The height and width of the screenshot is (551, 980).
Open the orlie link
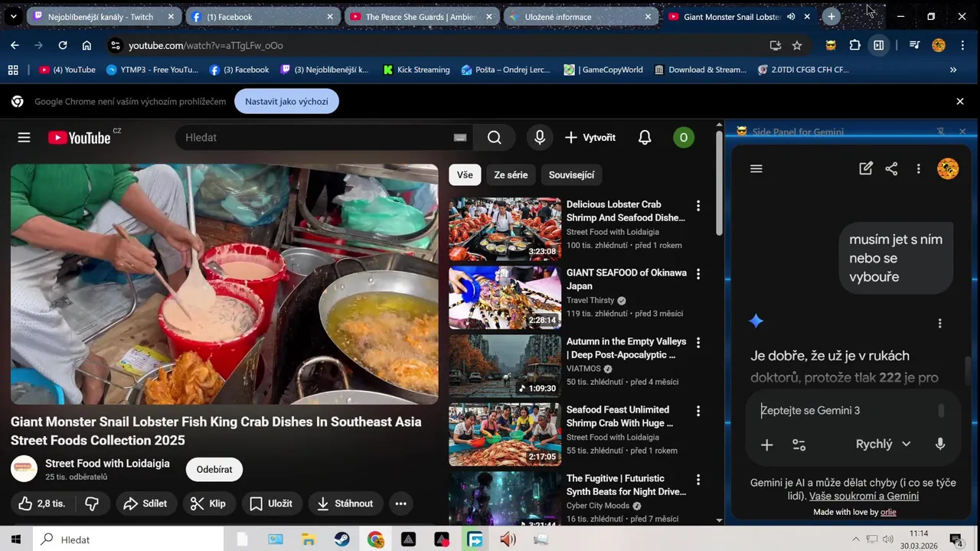pos(888,512)
